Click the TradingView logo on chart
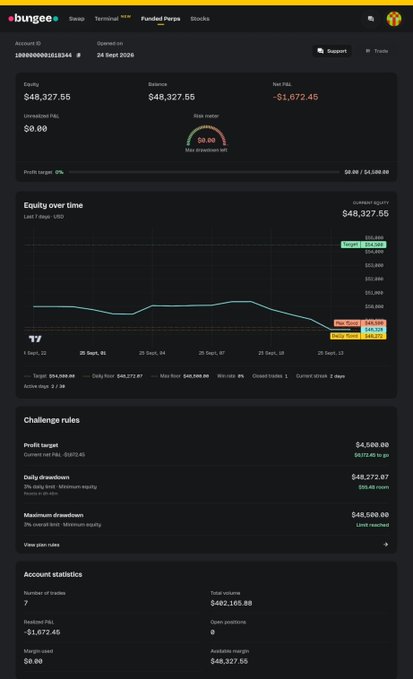This screenshot has height=679, width=413. coord(35,339)
